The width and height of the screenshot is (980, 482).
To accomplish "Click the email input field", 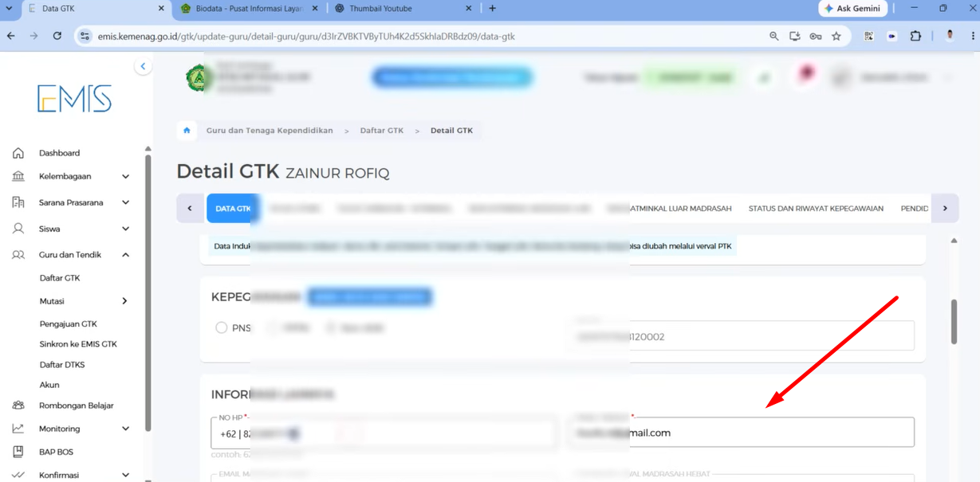I will coord(741,433).
